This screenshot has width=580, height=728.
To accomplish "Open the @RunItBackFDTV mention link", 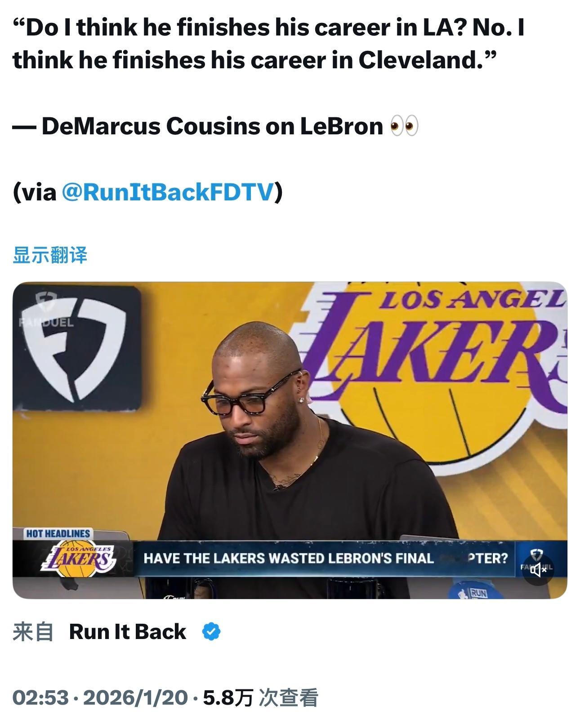I will (x=167, y=192).
